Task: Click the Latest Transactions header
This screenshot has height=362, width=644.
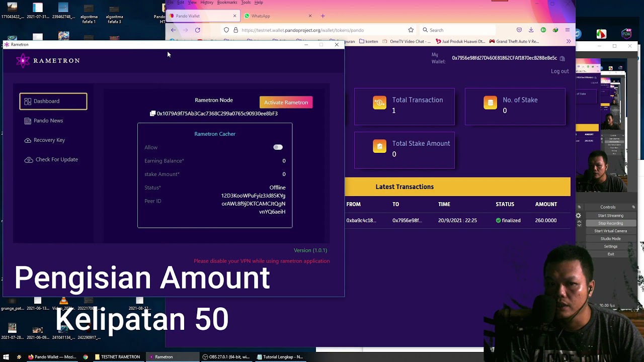Action: click(x=405, y=187)
